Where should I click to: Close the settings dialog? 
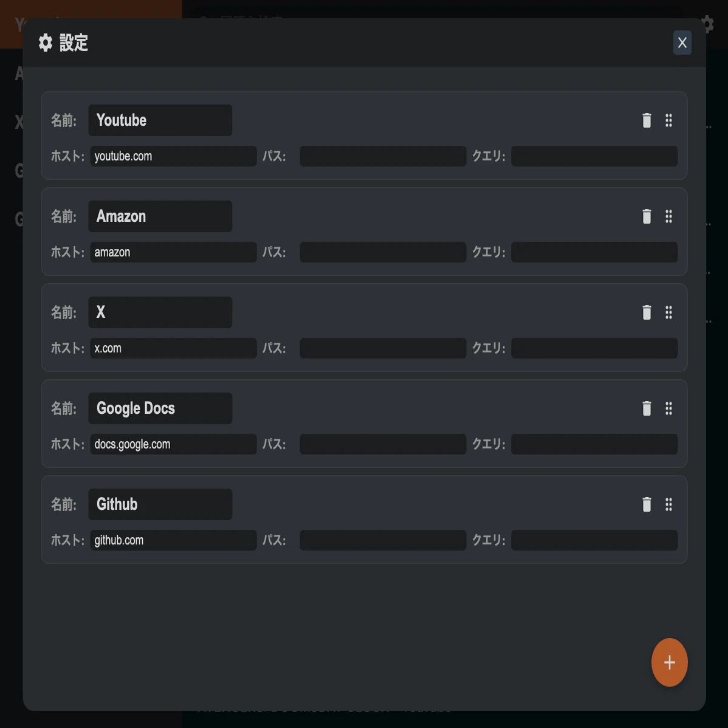pyautogui.click(x=682, y=43)
